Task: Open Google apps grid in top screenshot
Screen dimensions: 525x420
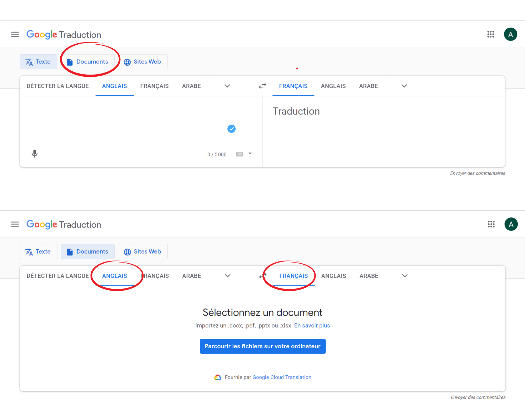Action: coord(491,34)
